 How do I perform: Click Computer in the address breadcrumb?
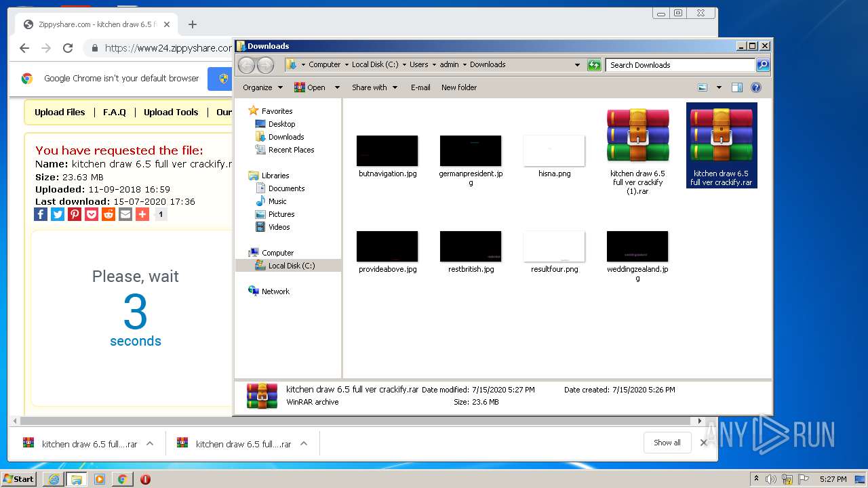coord(324,64)
